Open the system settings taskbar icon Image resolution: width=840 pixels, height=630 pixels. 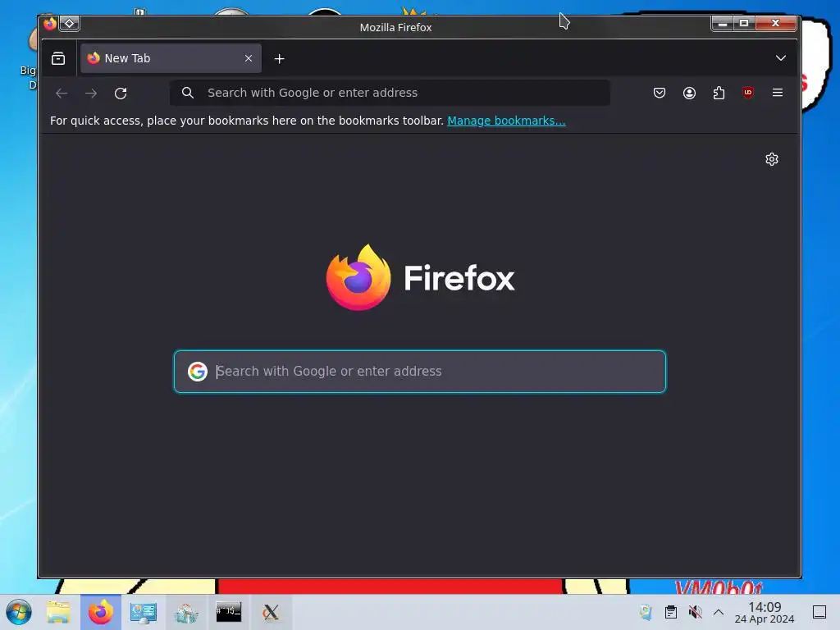click(x=144, y=612)
